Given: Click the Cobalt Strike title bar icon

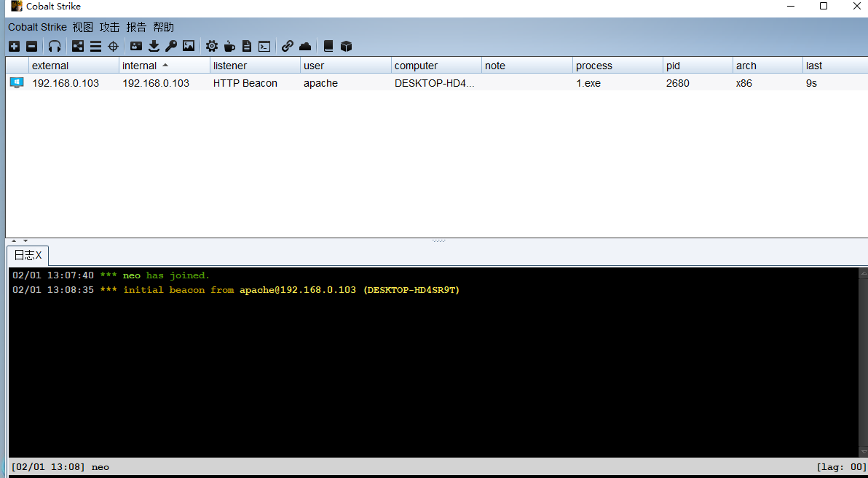Looking at the screenshot, I should pyautogui.click(x=17, y=6).
